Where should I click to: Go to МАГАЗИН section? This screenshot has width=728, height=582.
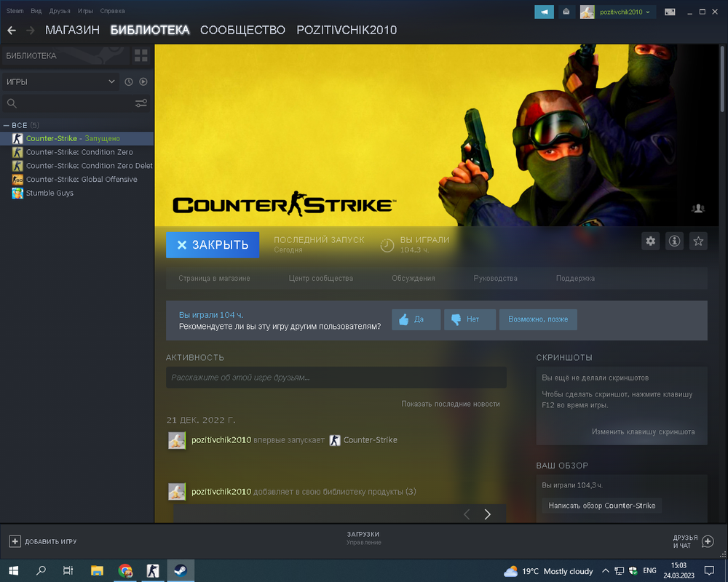tap(72, 30)
